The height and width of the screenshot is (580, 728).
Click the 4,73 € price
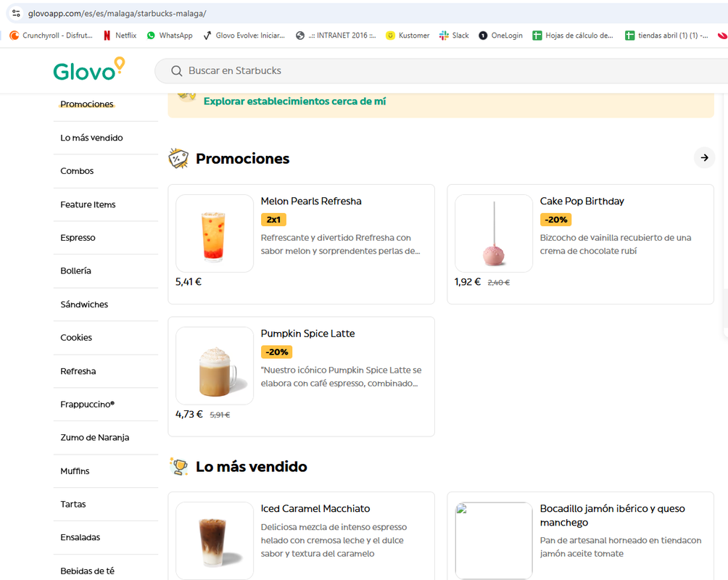pos(189,414)
